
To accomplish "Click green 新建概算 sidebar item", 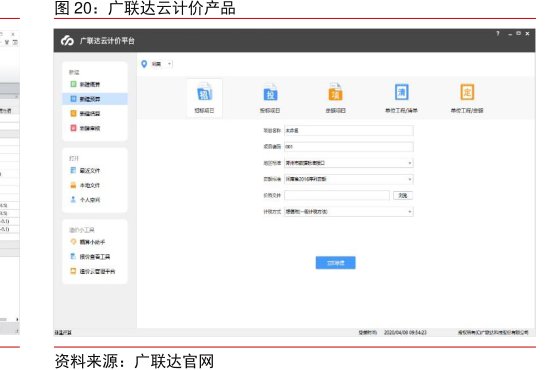I will tap(95, 84).
